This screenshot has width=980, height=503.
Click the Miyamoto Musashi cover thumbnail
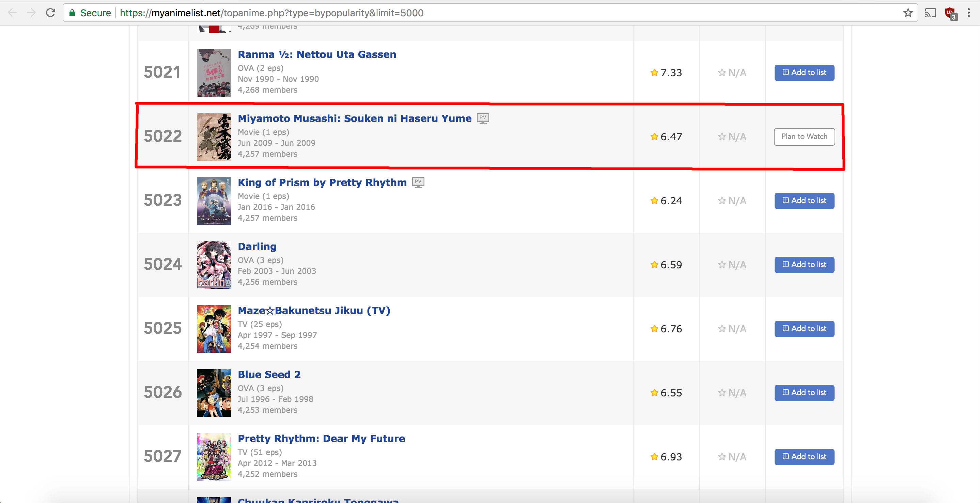click(x=214, y=137)
